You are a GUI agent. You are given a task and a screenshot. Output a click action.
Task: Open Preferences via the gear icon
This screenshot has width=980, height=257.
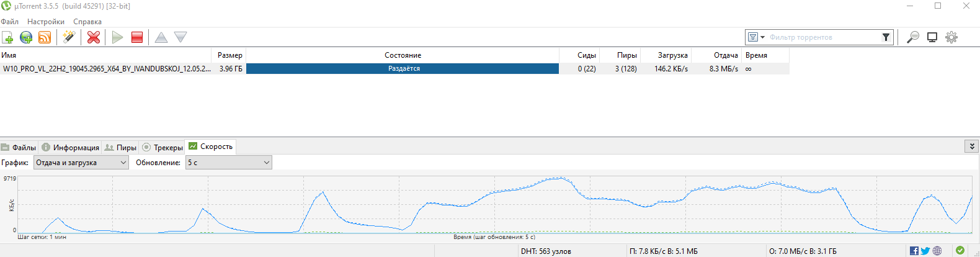951,37
